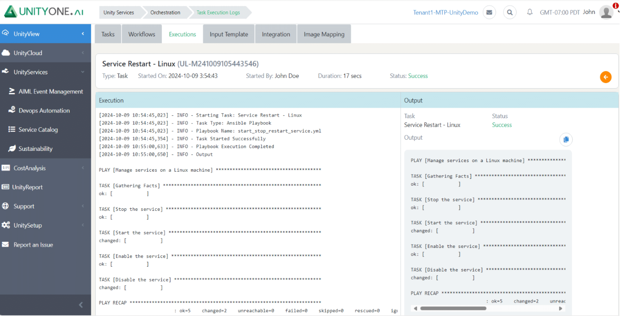
Task: Select the Executions tab
Action: [x=182, y=34]
